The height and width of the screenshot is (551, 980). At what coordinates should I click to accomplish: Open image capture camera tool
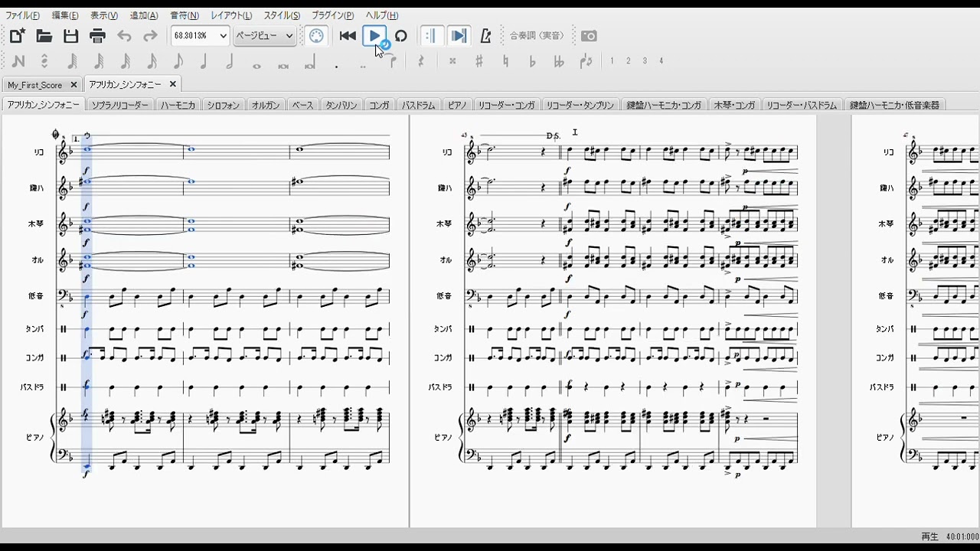589,36
